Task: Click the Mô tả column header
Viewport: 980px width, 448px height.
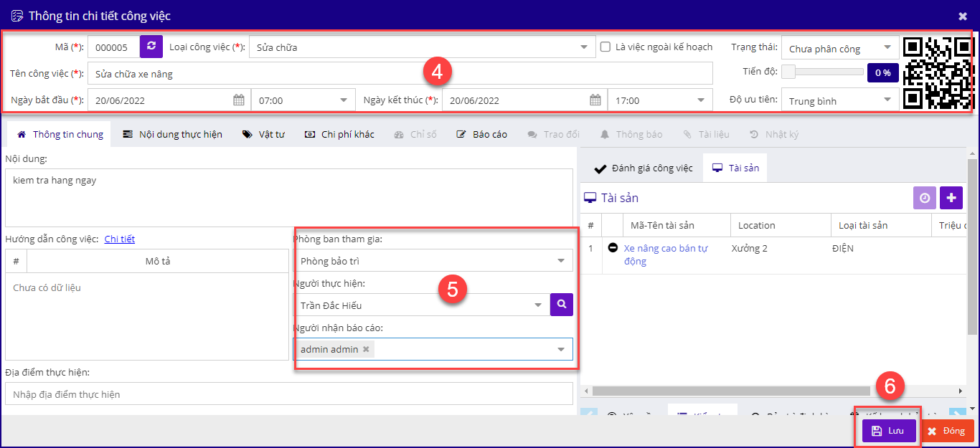Action: [x=158, y=261]
